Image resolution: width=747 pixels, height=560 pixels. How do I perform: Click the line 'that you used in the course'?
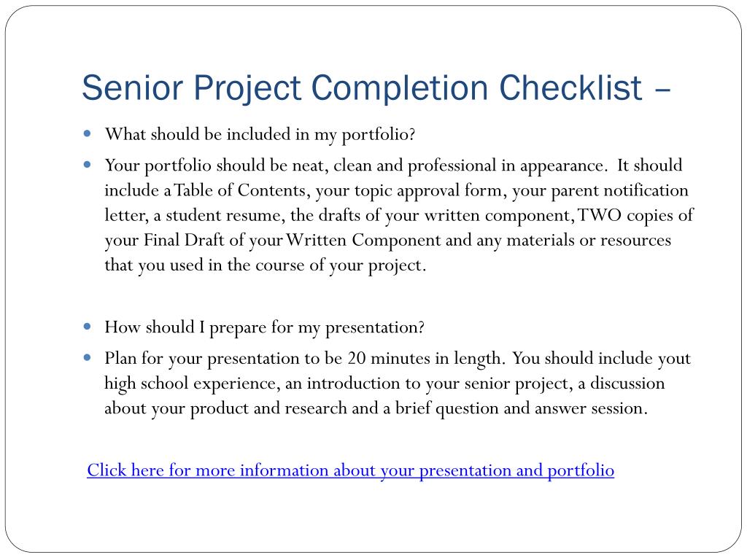click(x=266, y=265)
